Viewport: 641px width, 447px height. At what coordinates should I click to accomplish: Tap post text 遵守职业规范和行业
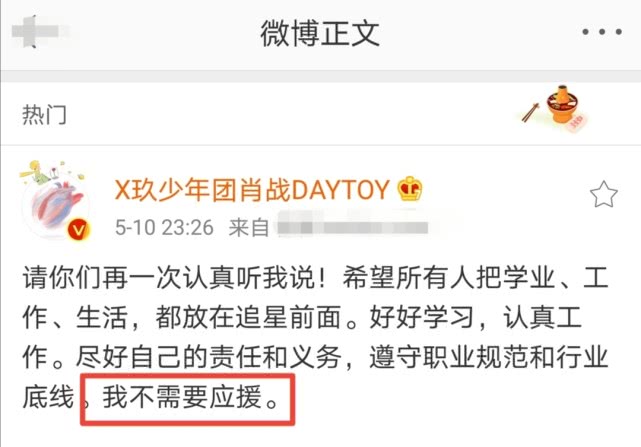coord(489,357)
